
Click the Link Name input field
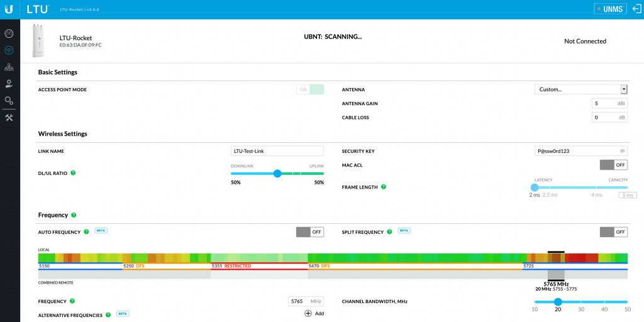pyautogui.click(x=277, y=151)
